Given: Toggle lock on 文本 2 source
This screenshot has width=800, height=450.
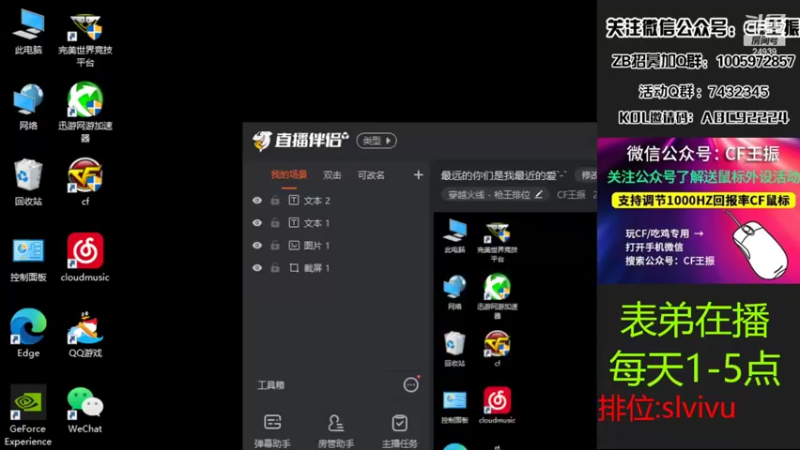Looking at the screenshot, I should point(275,200).
